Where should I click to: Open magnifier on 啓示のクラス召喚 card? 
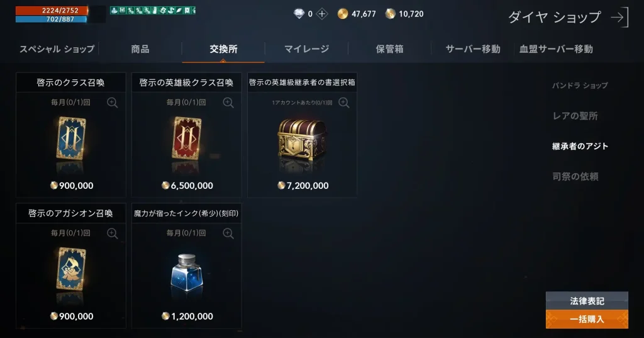[x=113, y=103]
